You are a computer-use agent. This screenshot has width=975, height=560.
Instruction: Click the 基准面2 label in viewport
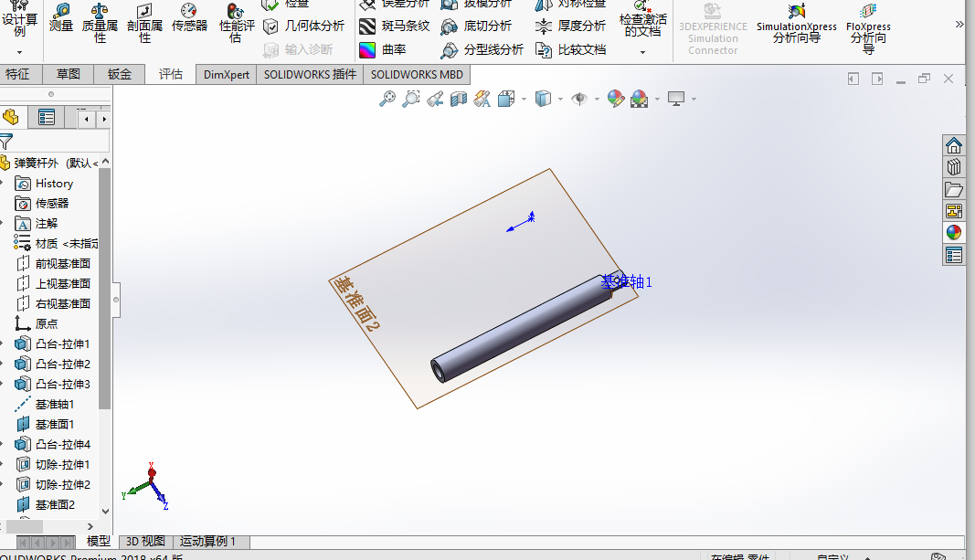(356, 303)
